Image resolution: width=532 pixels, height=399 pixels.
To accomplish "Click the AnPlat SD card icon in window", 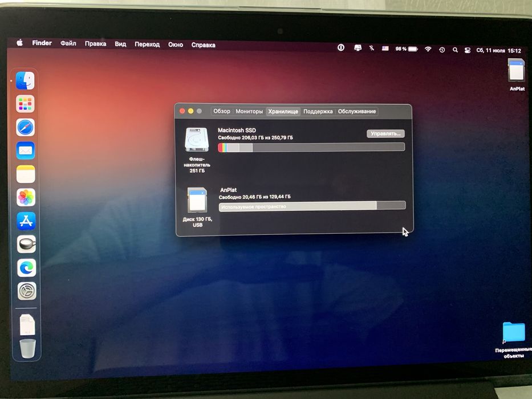I will click(197, 200).
